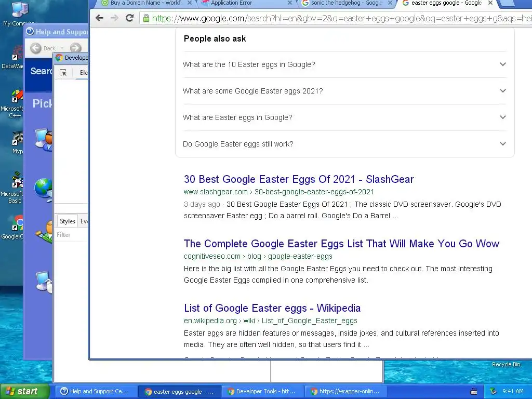Click the forward arrow in Chrome

pyautogui.click(x=114, y=18)
